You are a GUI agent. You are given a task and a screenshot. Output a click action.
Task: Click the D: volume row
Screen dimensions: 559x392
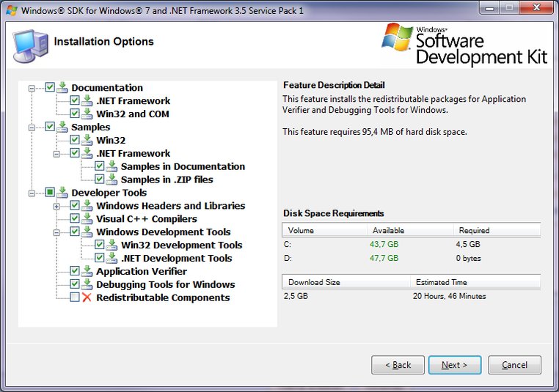tap(412, 258)
